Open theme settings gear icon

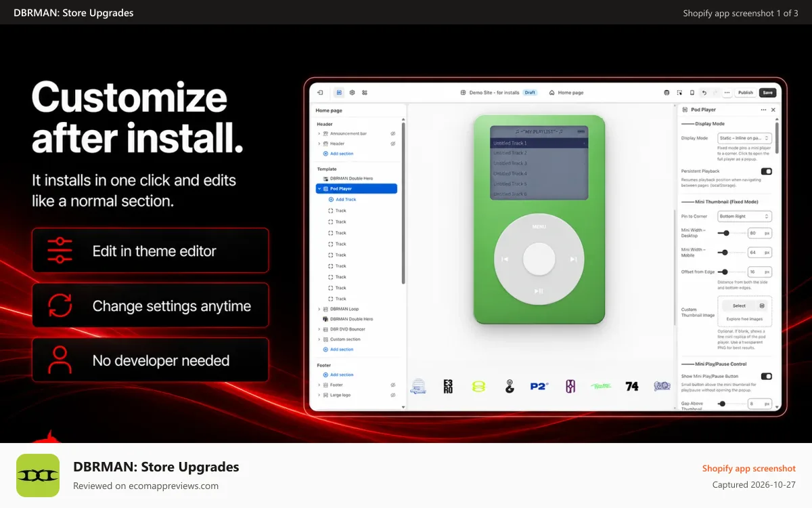coord(352,92)
